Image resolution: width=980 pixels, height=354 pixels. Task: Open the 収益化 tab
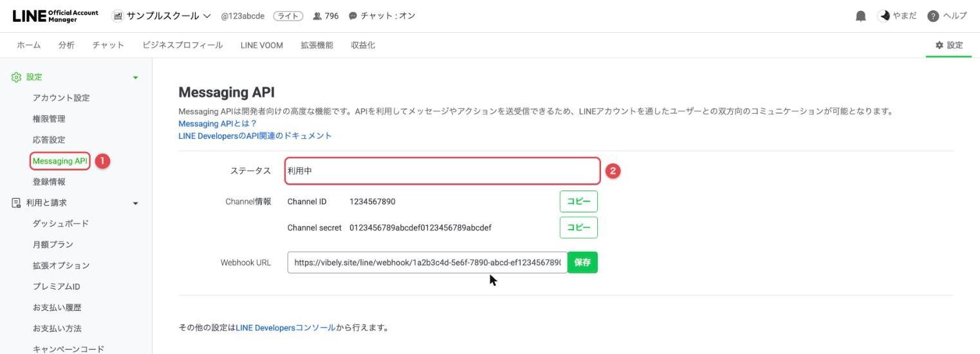[x=363, y=45]
